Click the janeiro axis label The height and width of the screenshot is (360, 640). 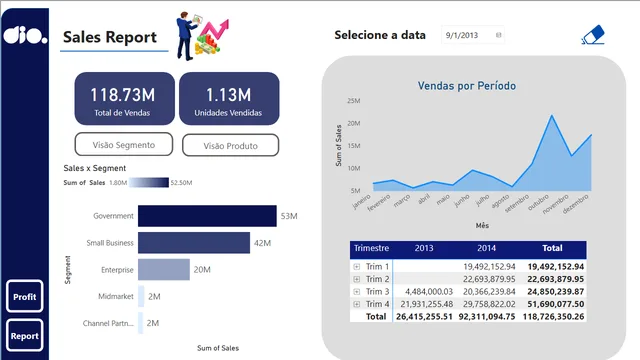tap(362, 202)
